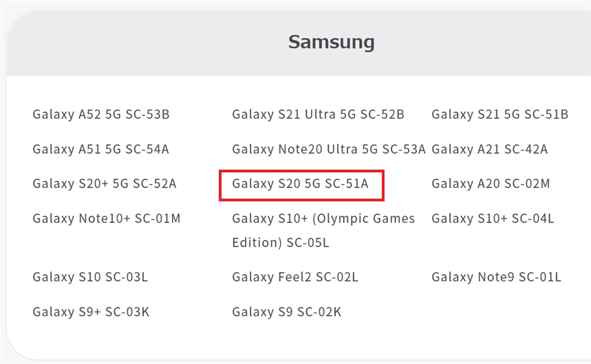
Task: Click the gray Samsung section header bar
Action: 144,43
